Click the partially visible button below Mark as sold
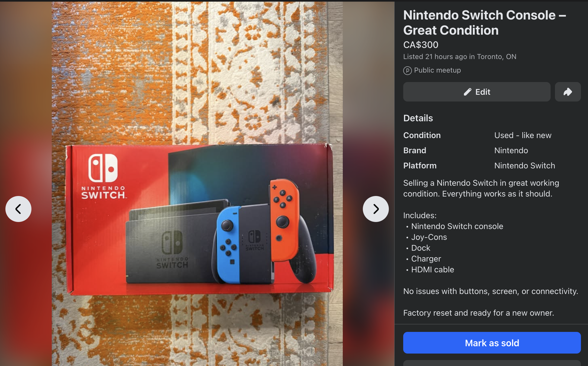588x366 pixels. point(492,363)
